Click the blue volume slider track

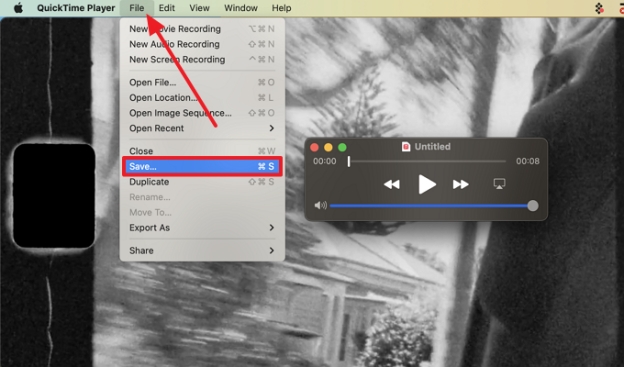tap(430, 206)
